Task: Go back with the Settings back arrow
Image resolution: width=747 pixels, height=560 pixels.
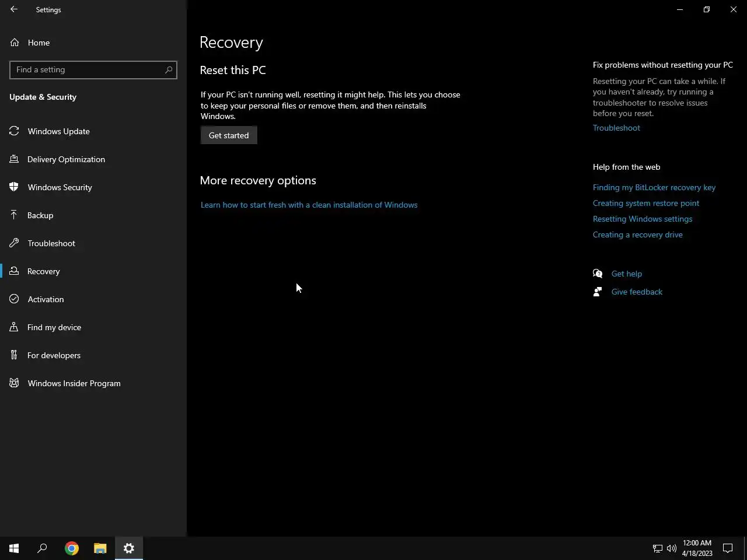Action: (14, 9)
